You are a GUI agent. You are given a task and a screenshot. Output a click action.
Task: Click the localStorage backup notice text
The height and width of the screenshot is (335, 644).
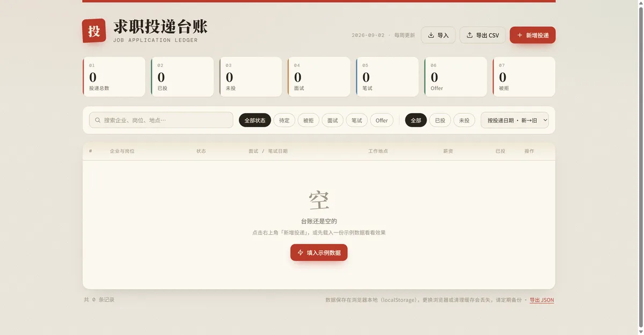tap(424, 300)
